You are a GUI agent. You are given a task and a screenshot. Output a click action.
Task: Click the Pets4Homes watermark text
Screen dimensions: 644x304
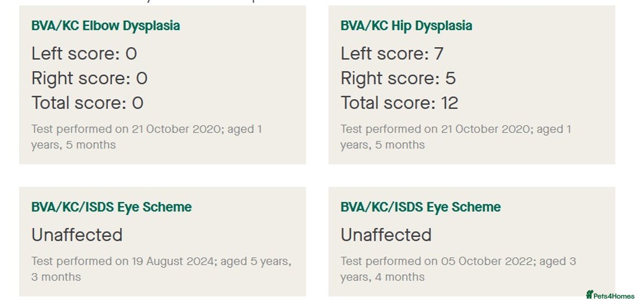(614, 296)
